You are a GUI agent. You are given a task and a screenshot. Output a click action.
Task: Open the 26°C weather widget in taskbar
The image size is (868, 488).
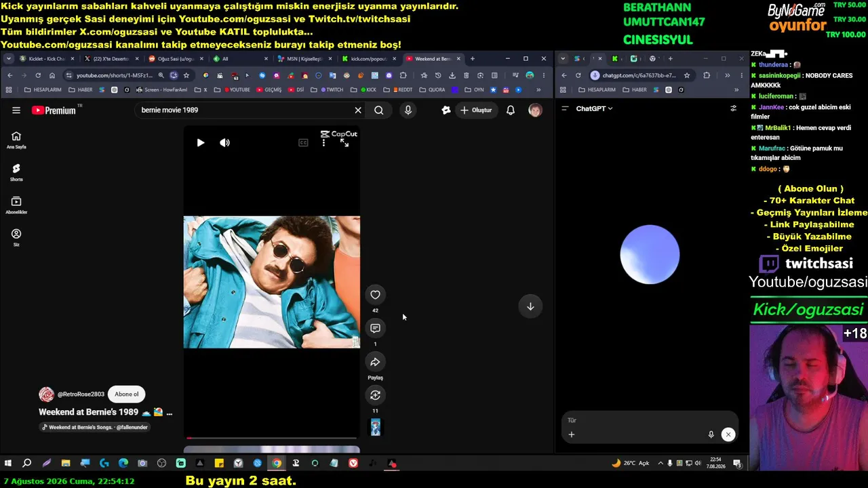click(x=631, y=463)
